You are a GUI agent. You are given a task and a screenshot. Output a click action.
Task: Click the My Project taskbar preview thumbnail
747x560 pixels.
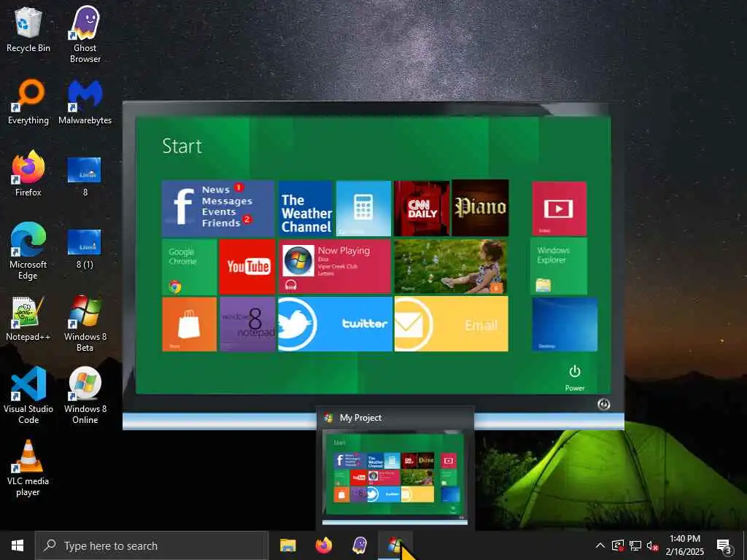395,477
